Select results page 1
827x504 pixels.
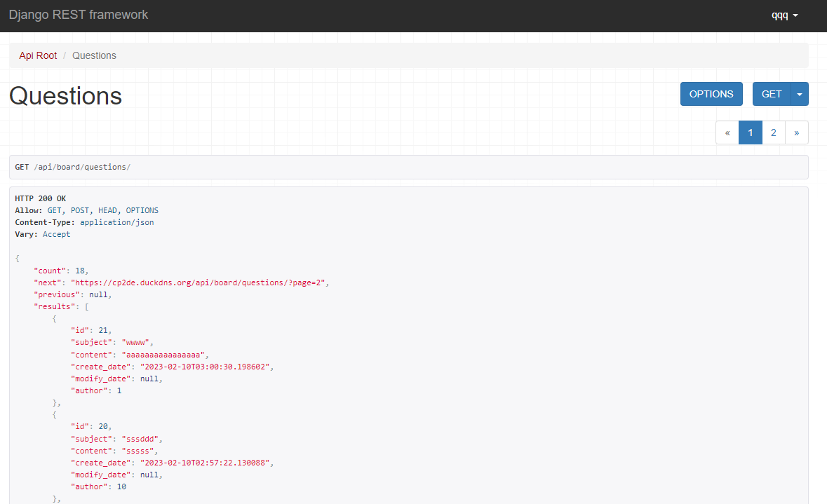pyautogui.click(x=750, y=132)
